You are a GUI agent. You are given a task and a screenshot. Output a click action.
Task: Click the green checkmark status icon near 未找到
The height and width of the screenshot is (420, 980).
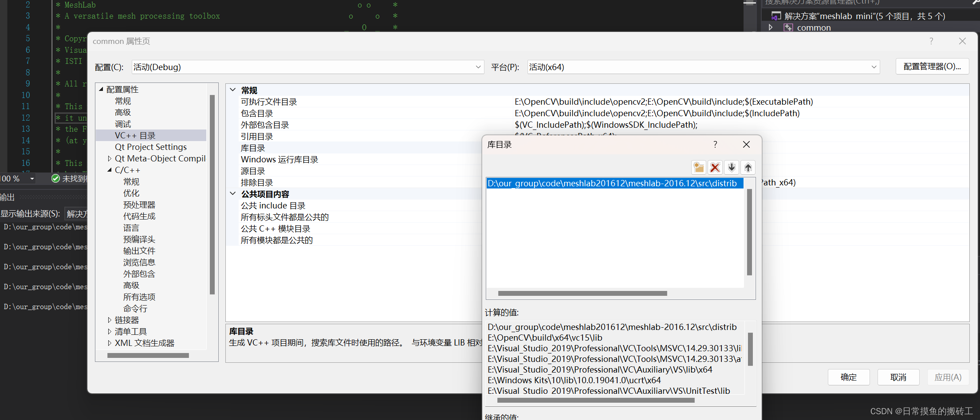[55, 178]
